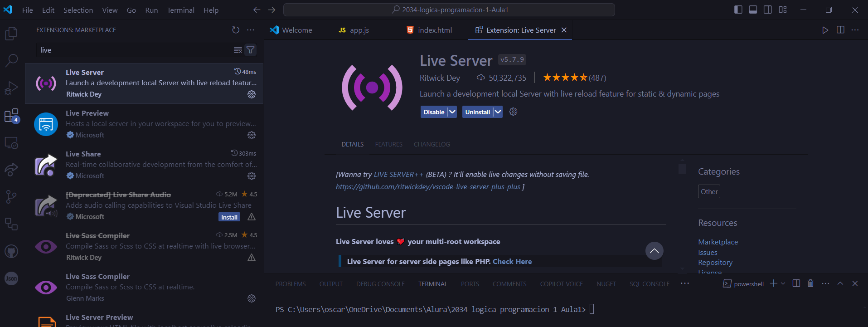Kill the terminal with trash icon
Viewport: 868px width, 327px height.
pyautogui.click(x=810, y=283)
